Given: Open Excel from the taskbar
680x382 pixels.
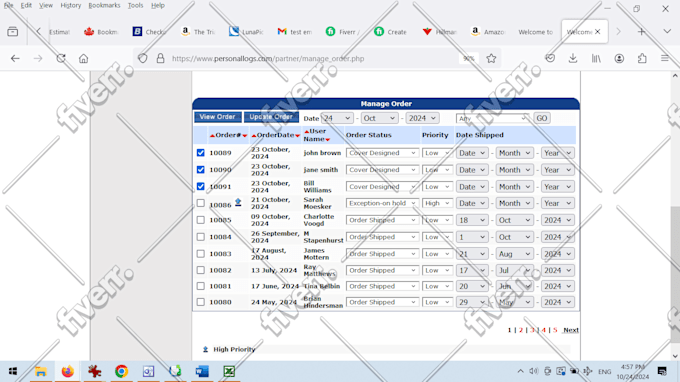Looking at the screenshot, I should (x=229, y=372).
